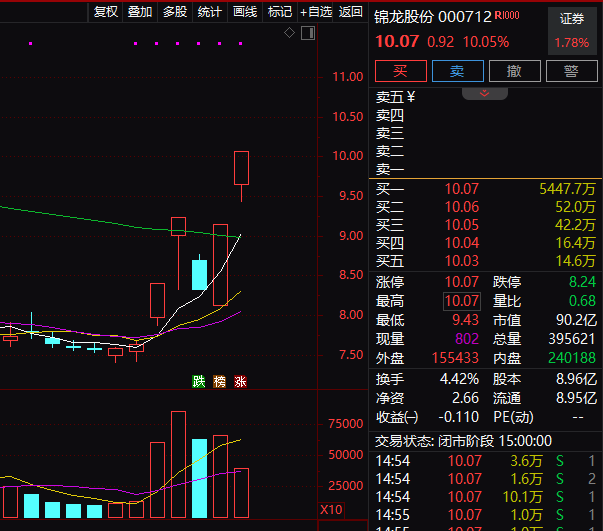Select the 多股 multi-stock view
The image size is (603, 531).
click(x=175, y=12)
